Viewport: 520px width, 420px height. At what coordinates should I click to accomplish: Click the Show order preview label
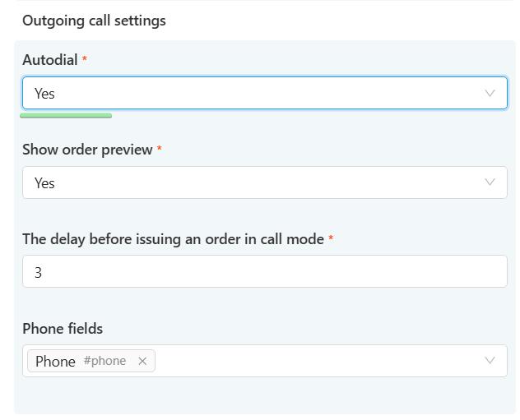(87, 150)
